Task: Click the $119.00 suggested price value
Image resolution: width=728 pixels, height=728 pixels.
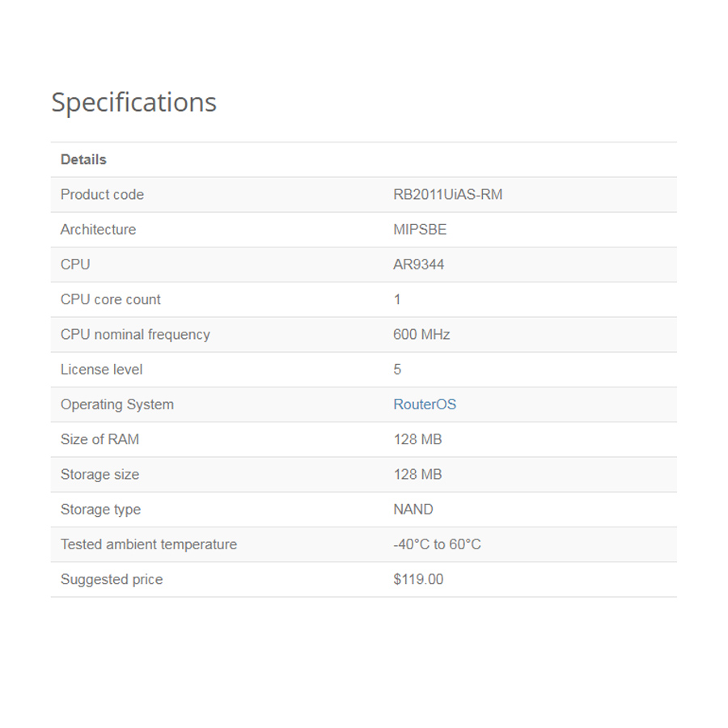Action: pyautogui.click(x=418, y=579)
